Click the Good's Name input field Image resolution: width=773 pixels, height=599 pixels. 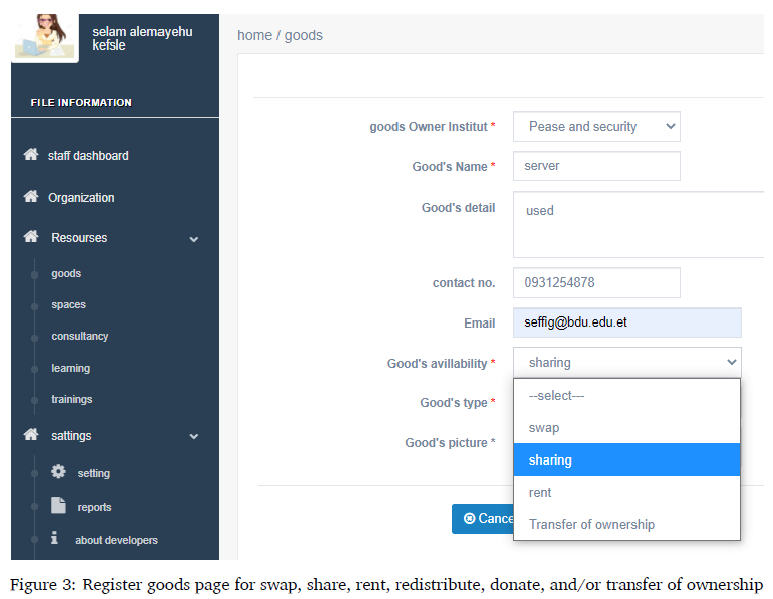[x=596, y=166]
